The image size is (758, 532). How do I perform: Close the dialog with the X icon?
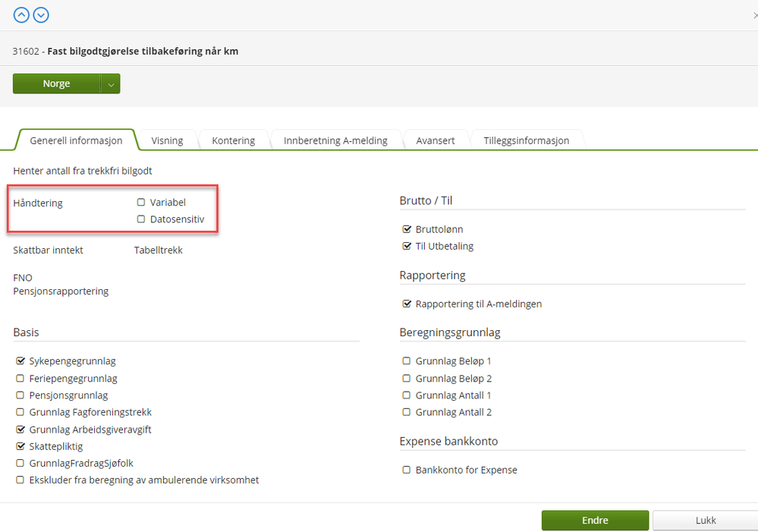755,15
